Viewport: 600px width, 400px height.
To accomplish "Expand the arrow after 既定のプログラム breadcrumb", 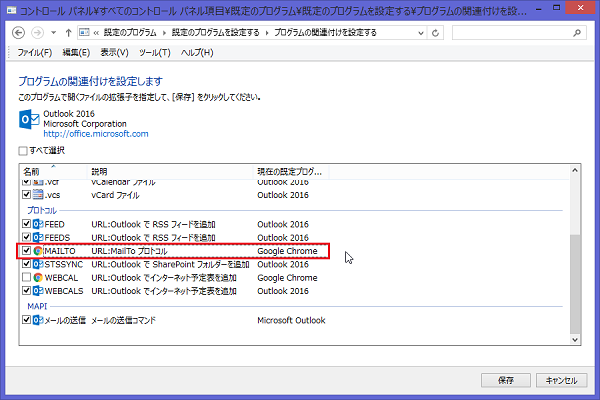I will (164, 33).
